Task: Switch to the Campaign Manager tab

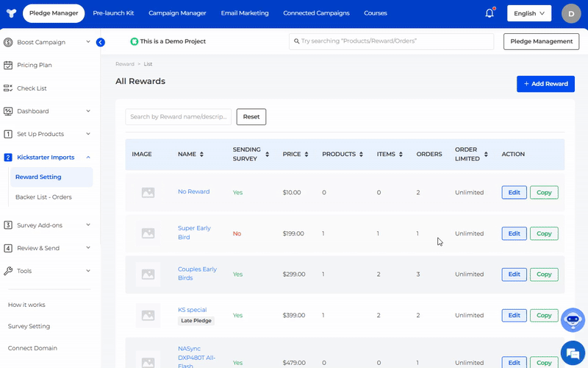Action: [x=177, y=13]
